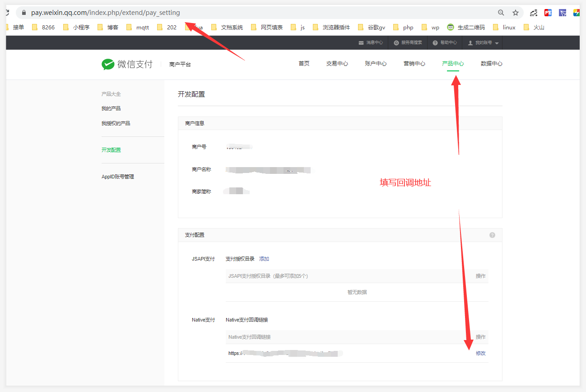Click the WeChat Pay 微信支付 logo
586x392 pixels.
coord(127,64)
